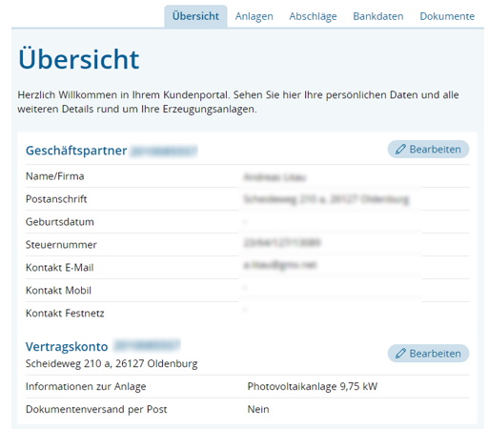Viewport: 488px width, 448px height.
Task: Edit Vertragskonto via Bearbeiten button
Action: pyautogui.click(x=428, y=354)
